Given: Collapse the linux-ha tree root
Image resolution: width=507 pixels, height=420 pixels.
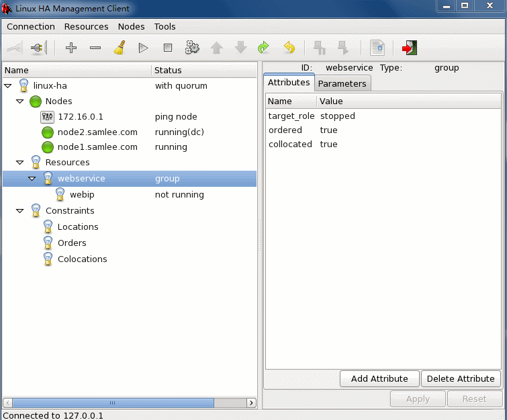Looking at the screenshot, I should 8,86.
